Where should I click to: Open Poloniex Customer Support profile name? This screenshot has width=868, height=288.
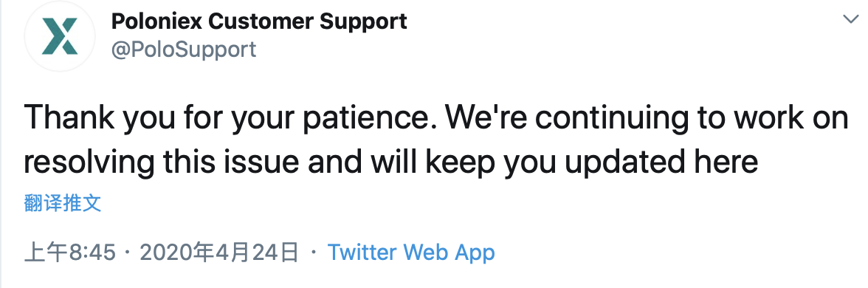pos(259,21)
